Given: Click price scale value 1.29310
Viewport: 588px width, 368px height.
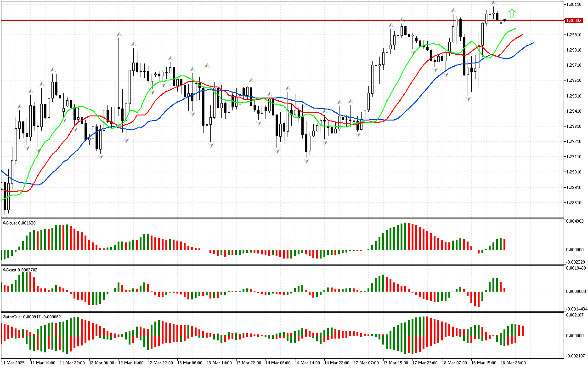Looking at the screenshot, I should click(x=574, y=126).
